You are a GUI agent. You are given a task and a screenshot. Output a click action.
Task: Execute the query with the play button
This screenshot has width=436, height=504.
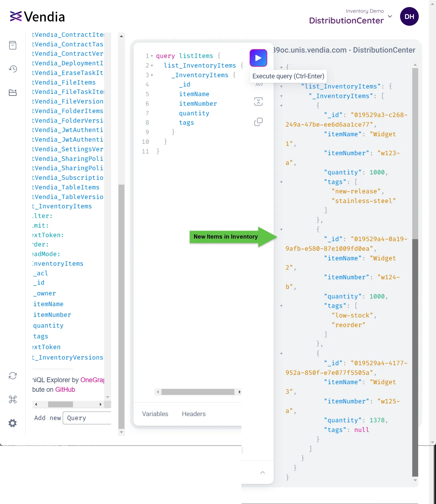(x=258, y=58)
